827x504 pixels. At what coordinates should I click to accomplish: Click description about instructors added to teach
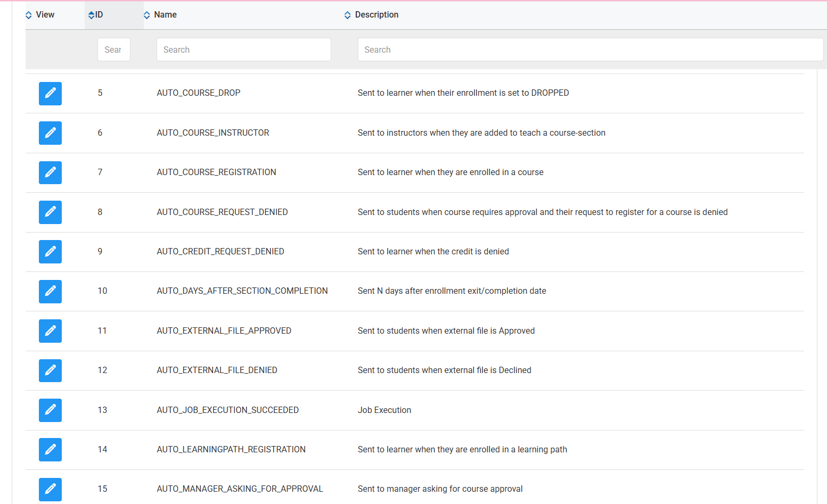[x=481, y=133]
